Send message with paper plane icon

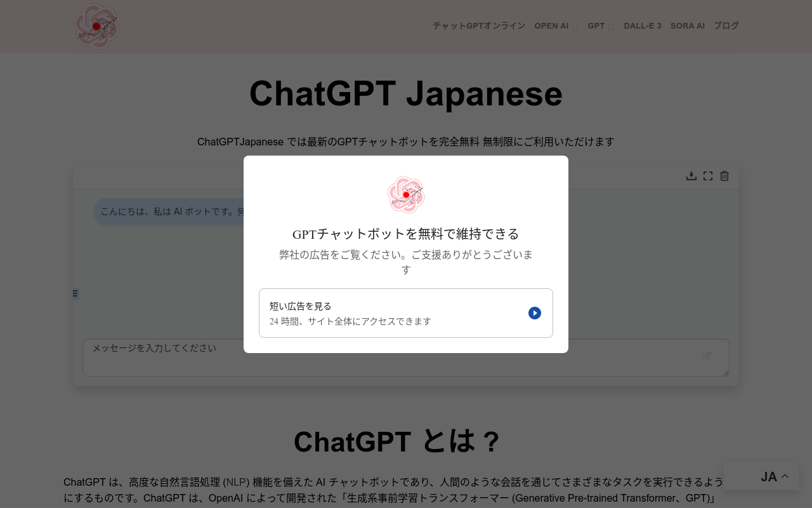click(x=707, y=356)
